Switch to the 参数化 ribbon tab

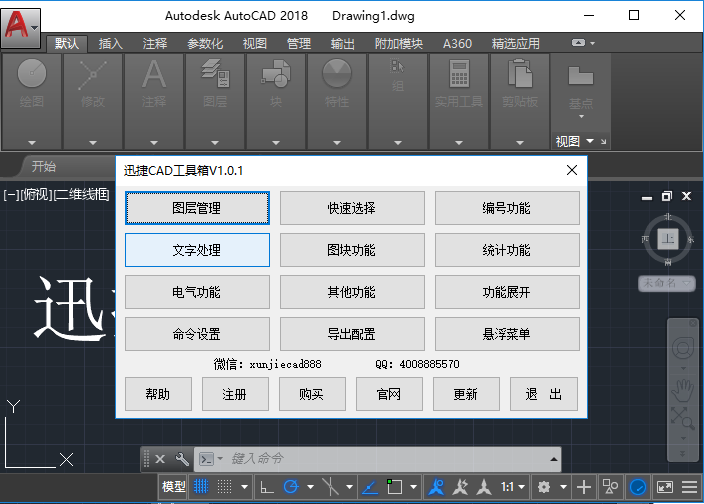tap(205, 44)
